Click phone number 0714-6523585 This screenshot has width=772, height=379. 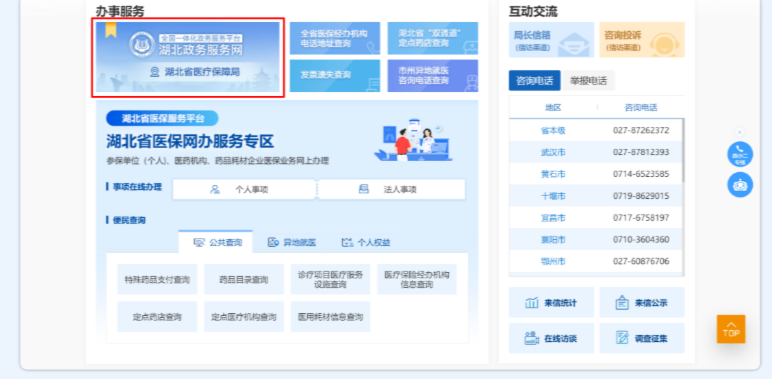(641, 174)
